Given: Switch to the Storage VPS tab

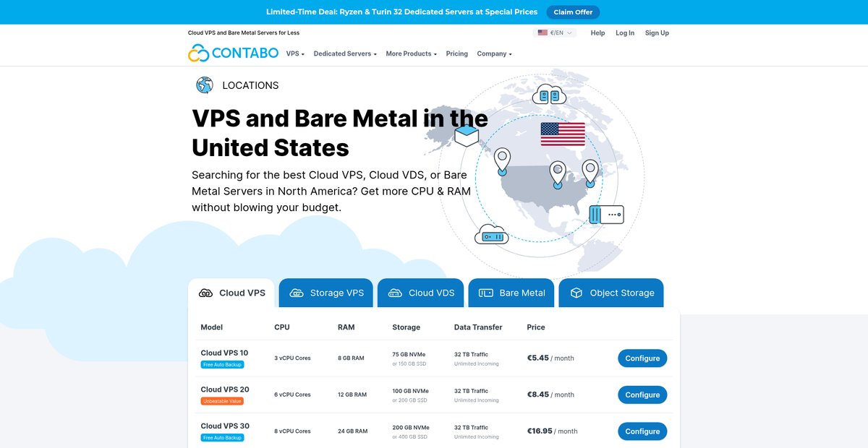Looking at the screenshot, I should pos(326,293).
